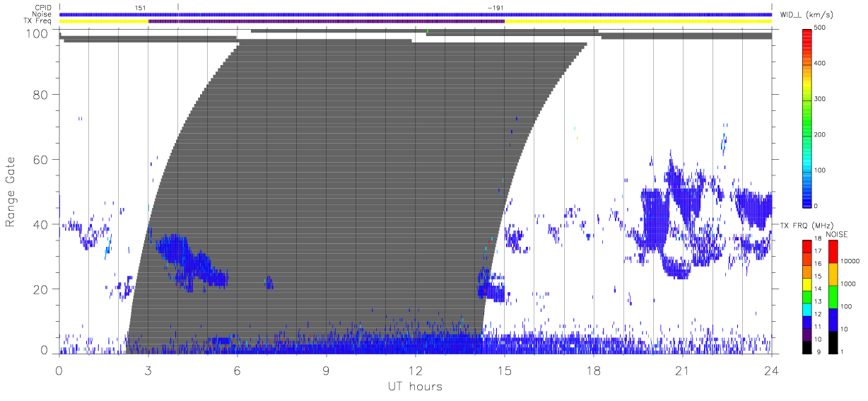The height and width of the screenshot is (401, 868).
Task: Click the green segment of NOISE legend
Action: (x=833, y=296)
